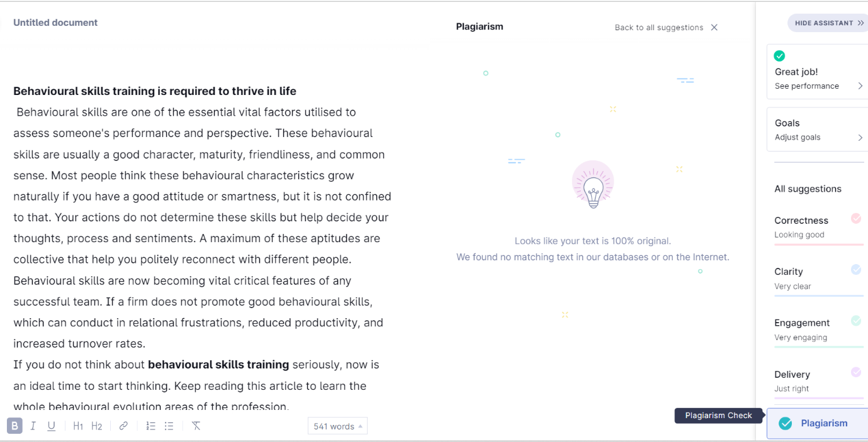Select the Clarity suggestions category

click(818, 279)
